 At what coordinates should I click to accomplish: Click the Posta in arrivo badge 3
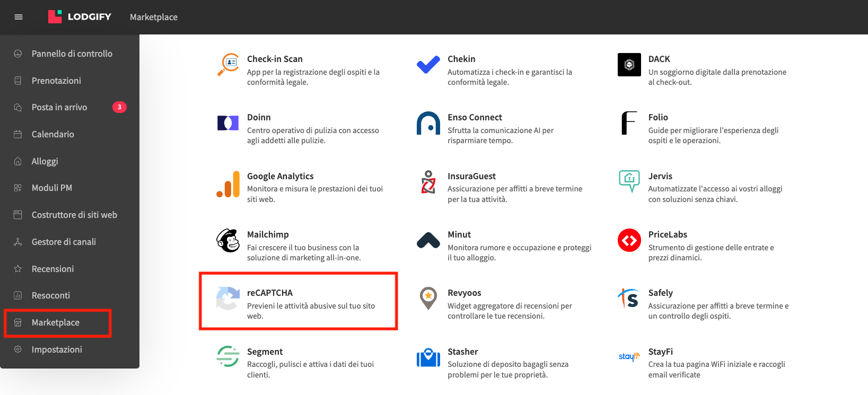coord(119,107)
